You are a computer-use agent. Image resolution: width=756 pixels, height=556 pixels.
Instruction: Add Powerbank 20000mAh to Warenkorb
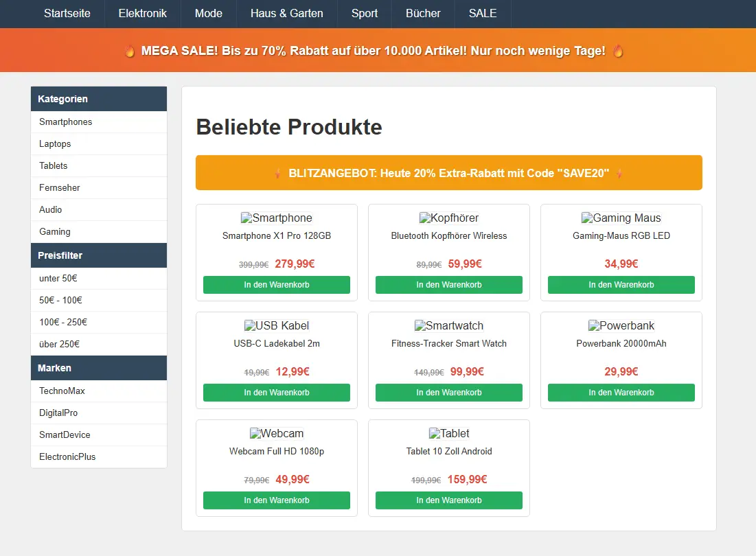(621, 393)
